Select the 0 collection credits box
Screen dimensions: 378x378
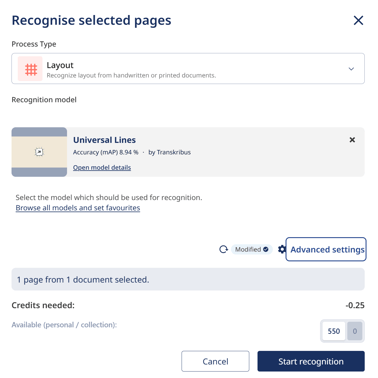[355, 331]
